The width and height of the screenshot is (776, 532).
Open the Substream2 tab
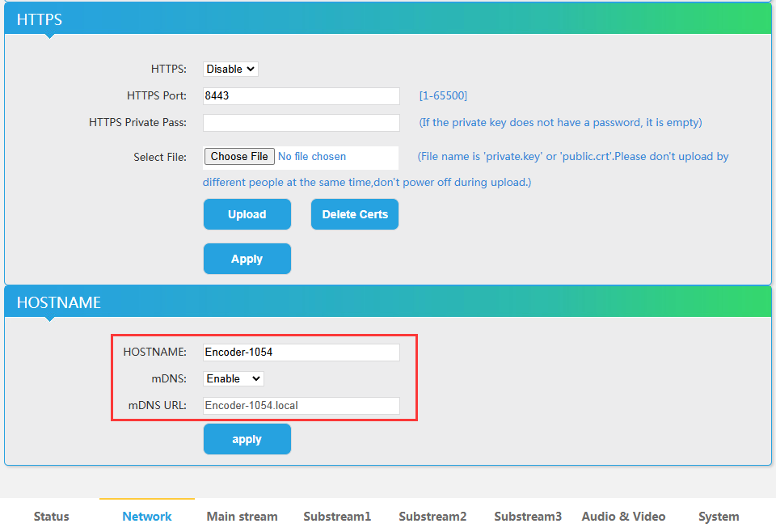coord(432,516)
